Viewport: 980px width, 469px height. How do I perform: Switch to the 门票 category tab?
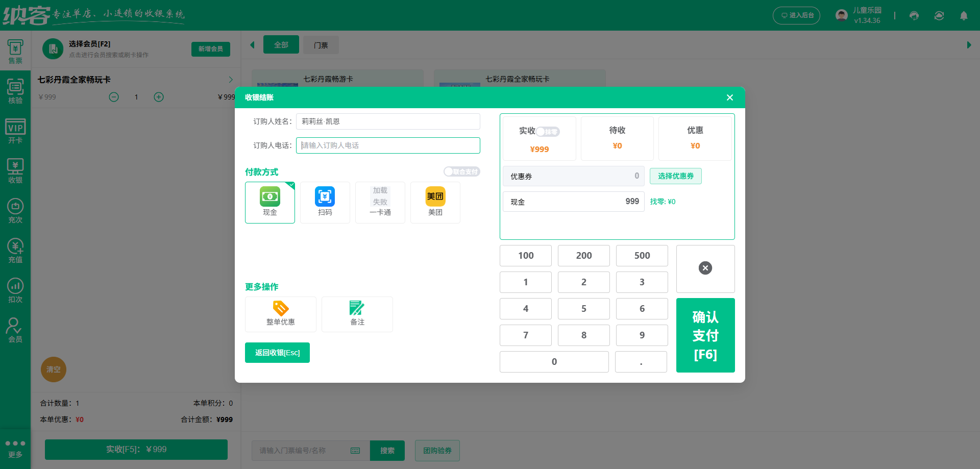[321, 45]
